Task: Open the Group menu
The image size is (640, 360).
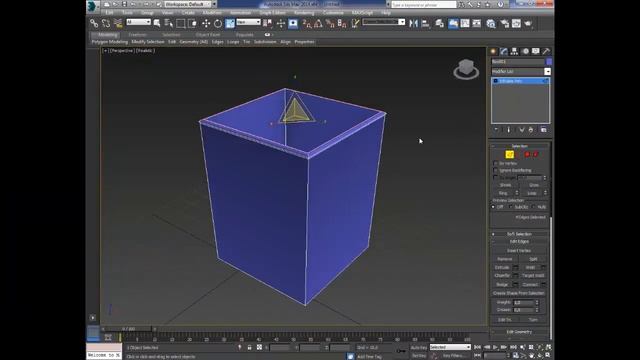Action: pyautogui.click(x=147, y=13)
